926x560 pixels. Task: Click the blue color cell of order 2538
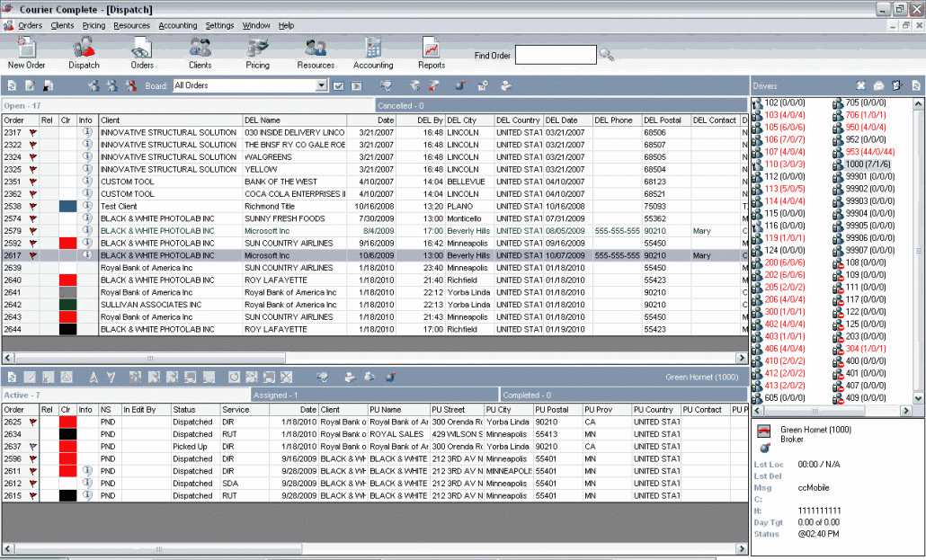[67, 206]
